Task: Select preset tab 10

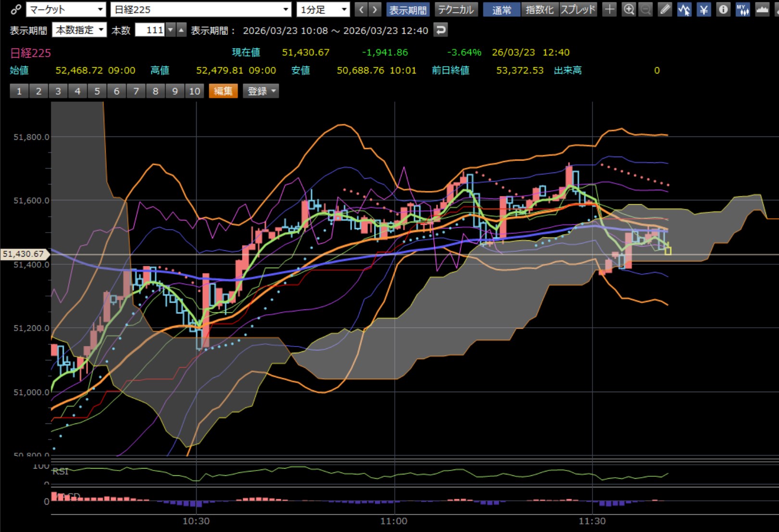Action: 194,91
